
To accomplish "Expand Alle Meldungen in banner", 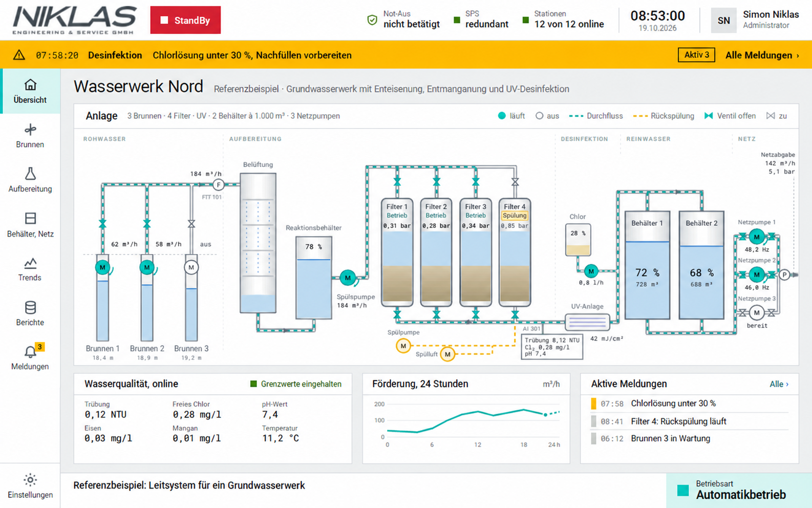I will (762, 55).
